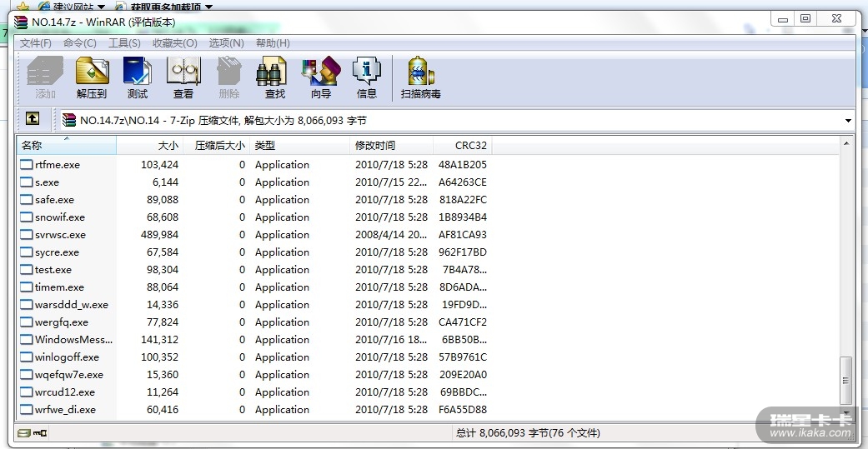Sort by the Type (类型) column header

pos(300,146)
